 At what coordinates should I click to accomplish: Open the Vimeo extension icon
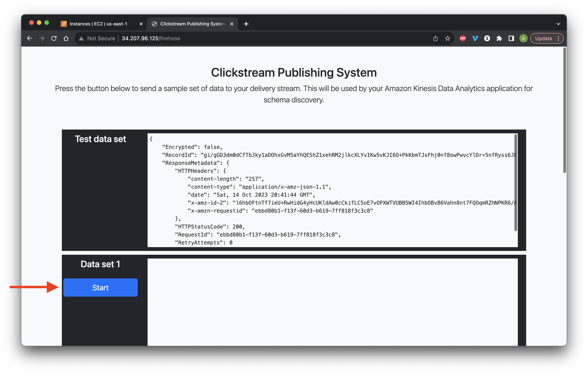475,38
